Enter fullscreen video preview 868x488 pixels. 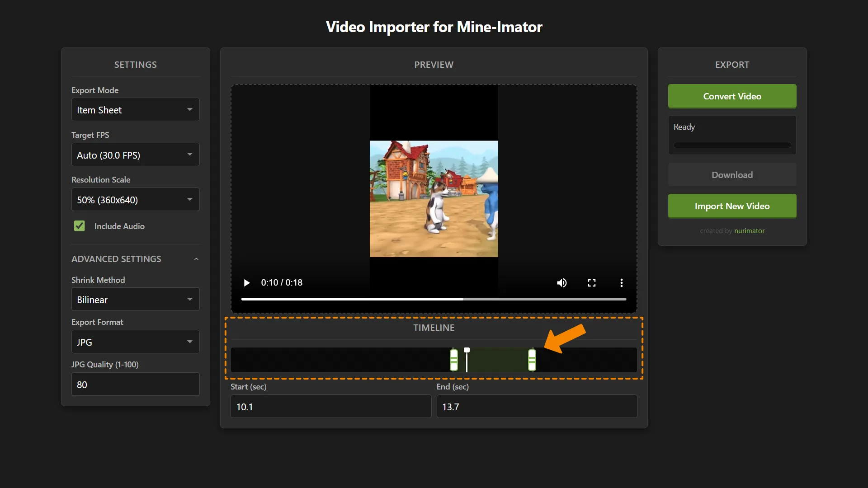(591, 283)
